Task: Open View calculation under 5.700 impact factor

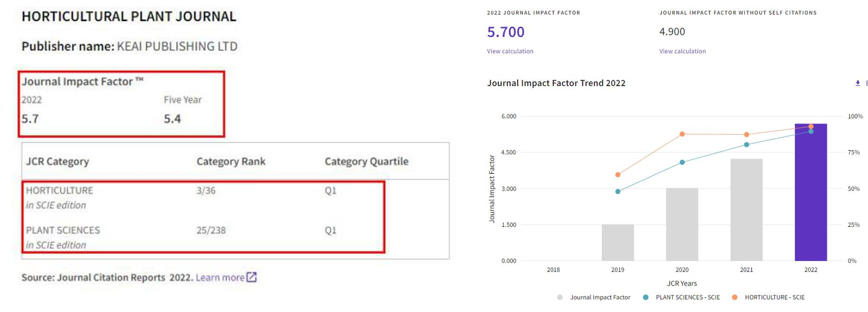Action: pyautogui.click(x=510, y=52)
